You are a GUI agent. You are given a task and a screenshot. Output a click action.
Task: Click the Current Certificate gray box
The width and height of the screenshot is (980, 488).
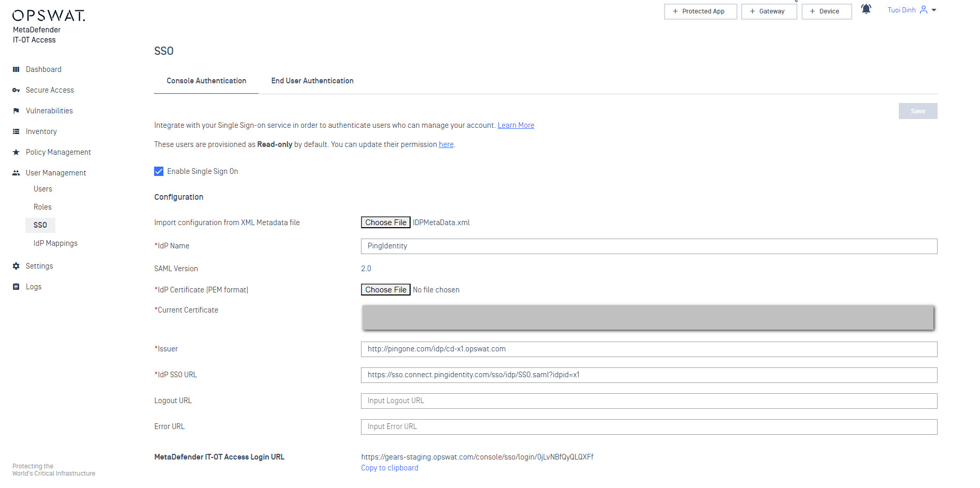[648, 317]
